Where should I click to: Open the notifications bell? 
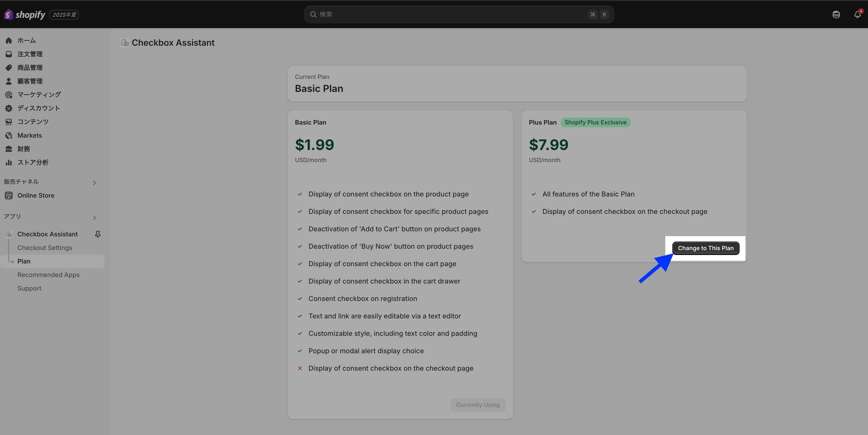pyautogui.click(x=857, y=15)
